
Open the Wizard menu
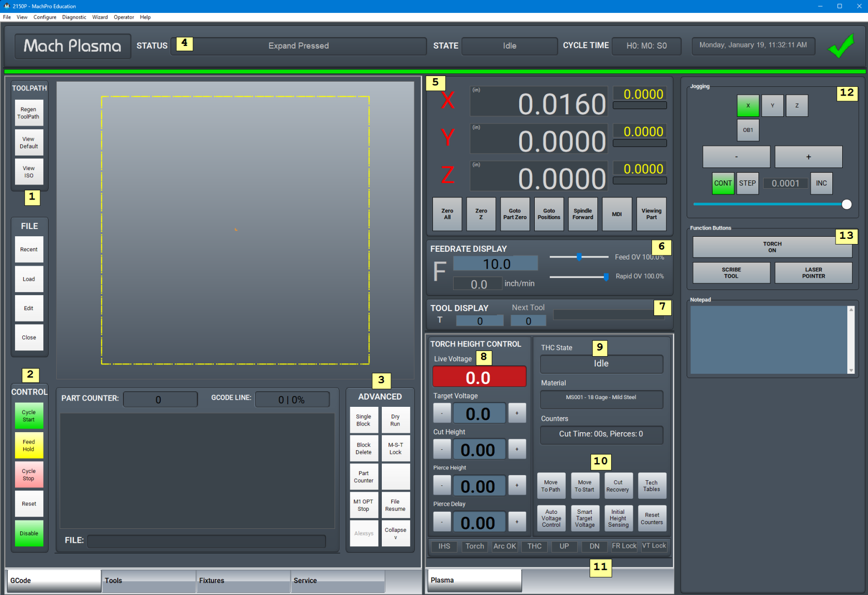tap(100, 17)
